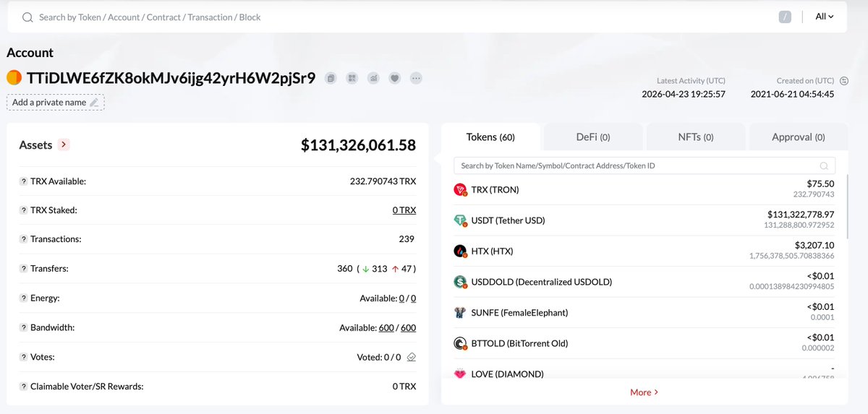The height and width of the screenshot is (414, 868).
Task: Click the vote edit icon beside Voted
Action: click(x=412, y=357)
